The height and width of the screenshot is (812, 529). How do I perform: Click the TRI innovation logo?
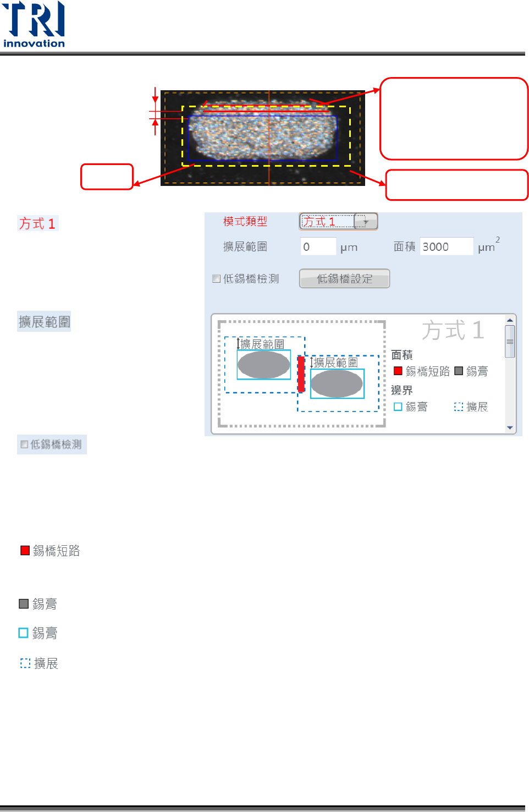tap(34, 24)
